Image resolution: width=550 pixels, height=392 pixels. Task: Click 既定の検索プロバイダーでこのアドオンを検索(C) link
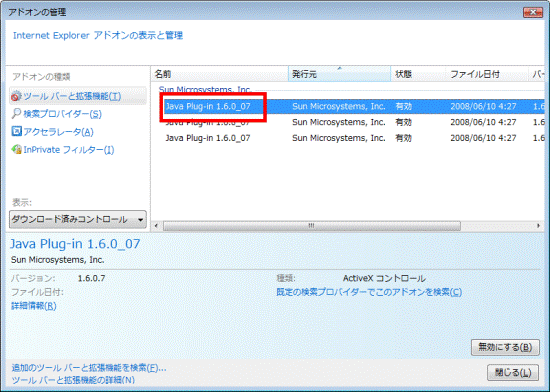click(369, 292)
